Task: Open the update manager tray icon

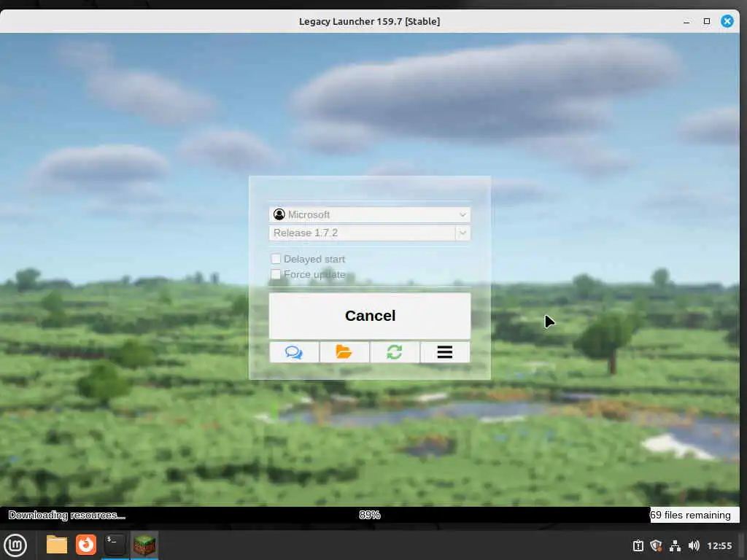Action: pyautogui.click(x=638, y=545)
